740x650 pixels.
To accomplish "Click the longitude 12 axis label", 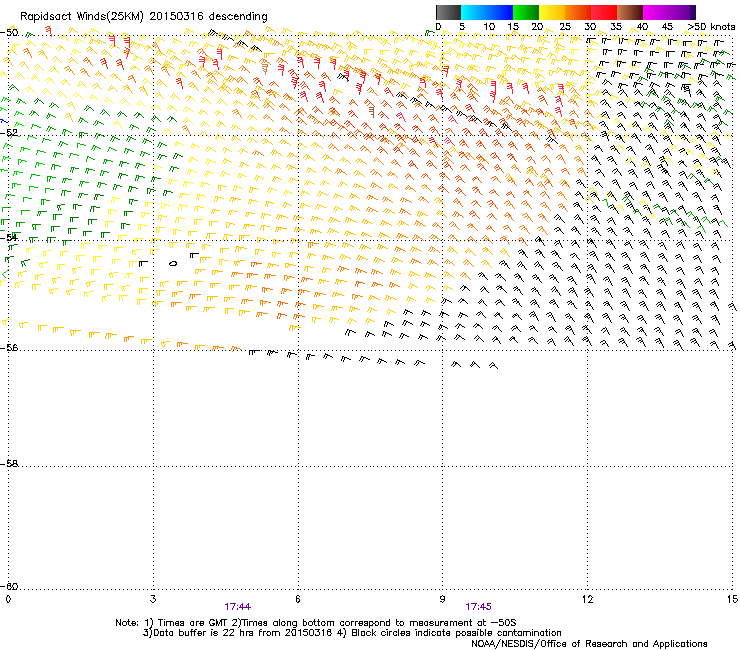I will [x=587, y=599].
